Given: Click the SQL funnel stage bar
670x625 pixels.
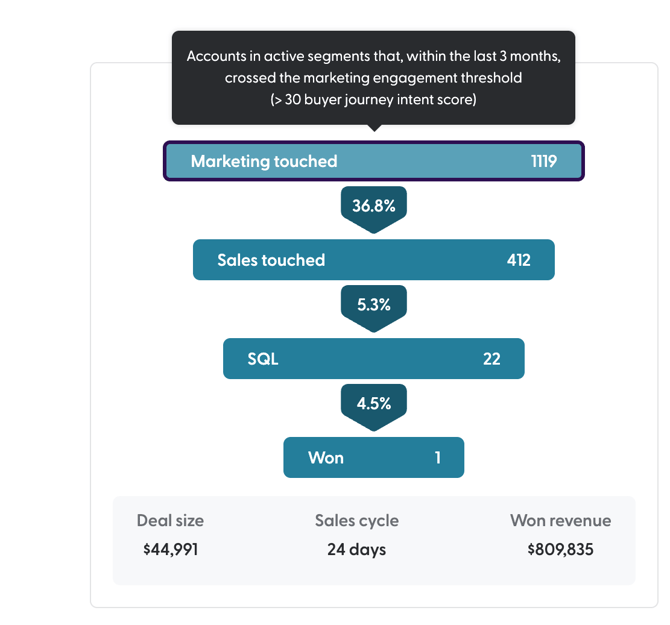Looking at the screenshot, I should (x=373, y=359).
